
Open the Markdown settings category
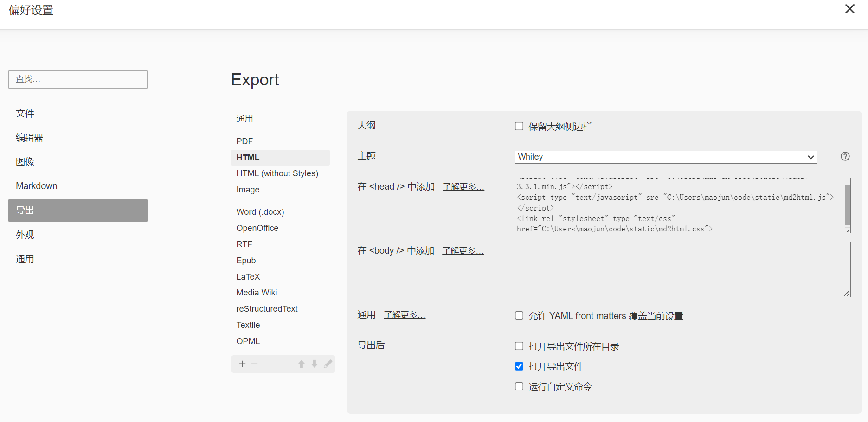click(78, 186)
